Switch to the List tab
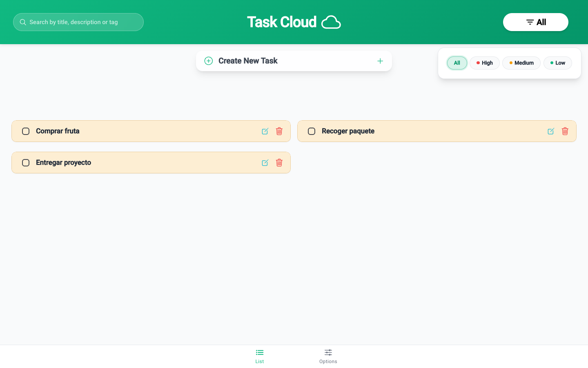 click(x=260, y=357)
